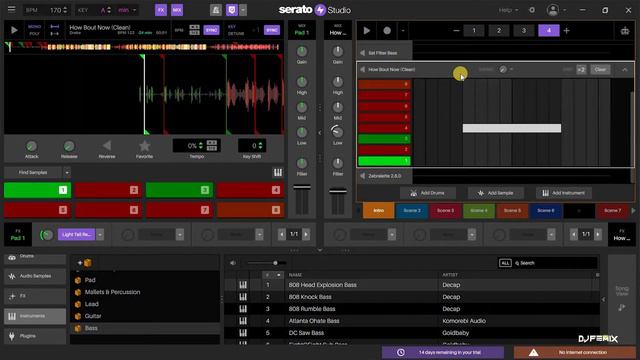The height and width of the screenshot is (360, 640).
Task: Add a new crate with the plus box icon
Action: pyautogui.click(x=85, y=263)
